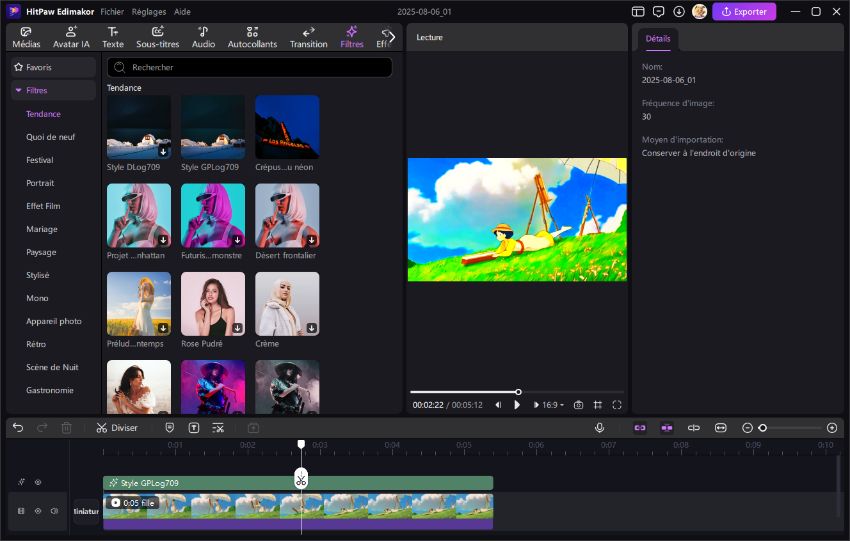The width and height of the screenshot is (850, 541).
Task: Click the preview playback progress slider
Action: pos(517,391)
